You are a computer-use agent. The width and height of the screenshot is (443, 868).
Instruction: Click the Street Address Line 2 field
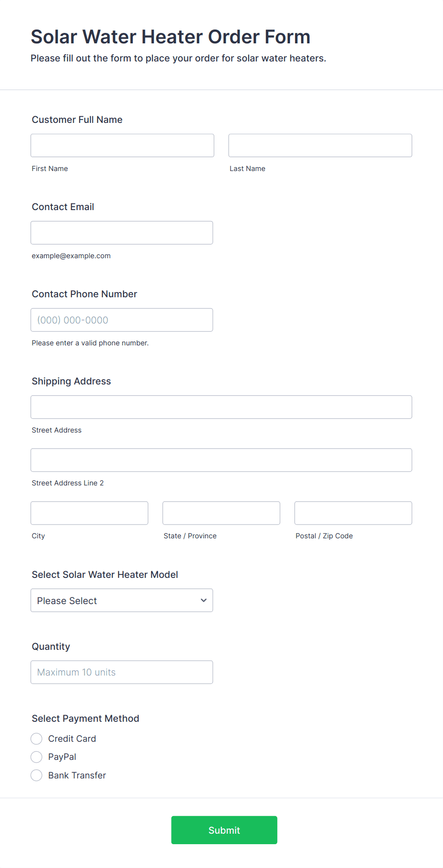[221, 460]
